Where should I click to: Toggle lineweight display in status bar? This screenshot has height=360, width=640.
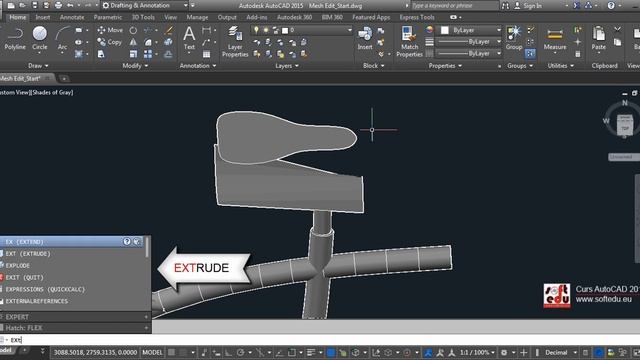(x=311, y=352)
